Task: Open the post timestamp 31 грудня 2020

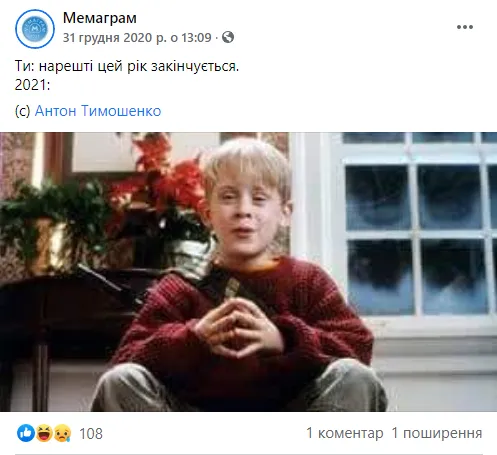Action: point(137,37)
